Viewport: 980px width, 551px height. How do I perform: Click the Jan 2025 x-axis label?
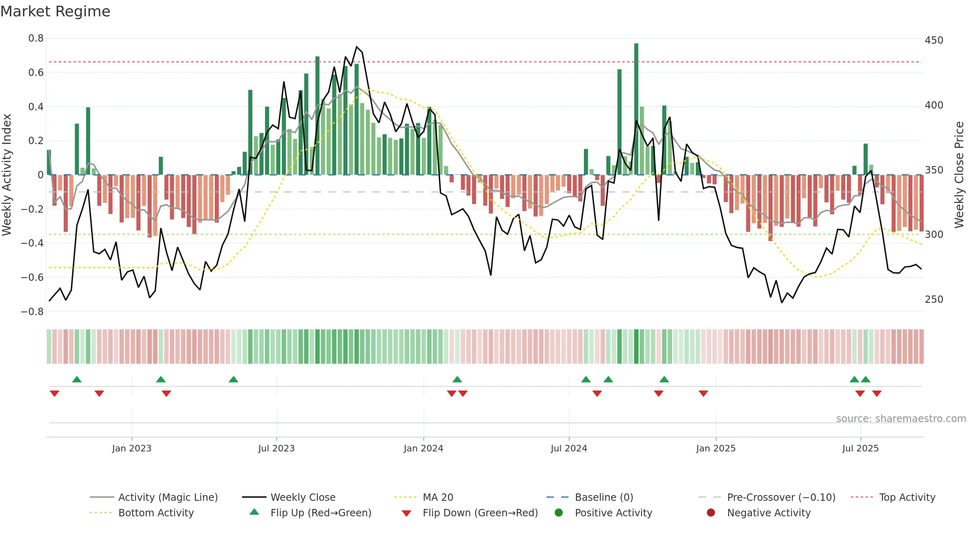(x=716, y=448)
